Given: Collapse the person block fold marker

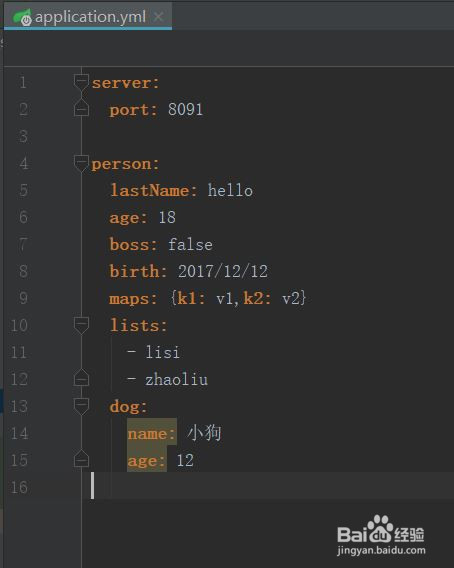Looking at the screenshot, I should tap(81, 163).
